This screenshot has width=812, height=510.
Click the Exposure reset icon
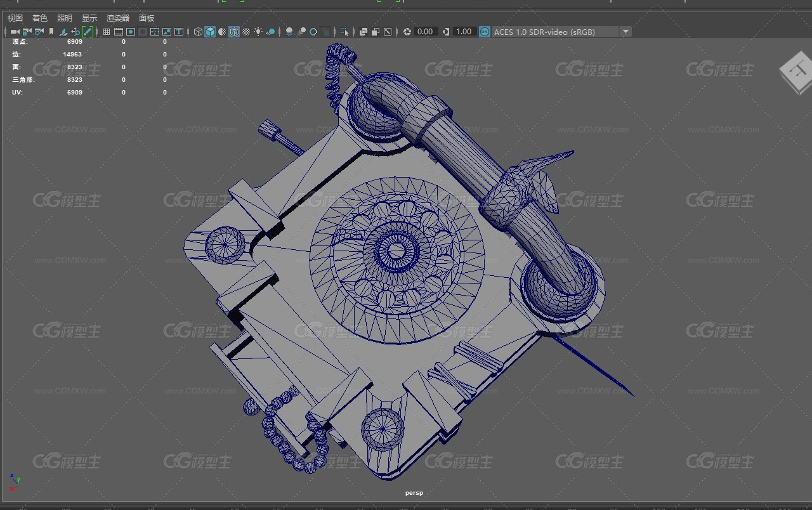click(x=407, y=32)
